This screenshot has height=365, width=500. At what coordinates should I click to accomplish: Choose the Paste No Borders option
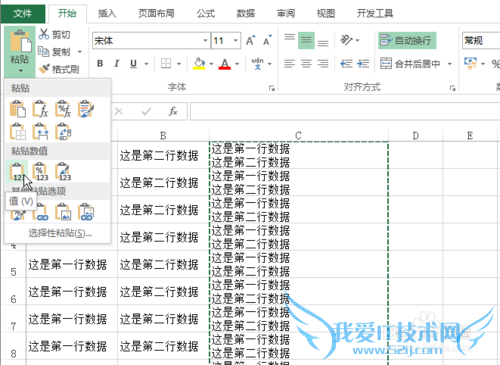tap(18, 131)
